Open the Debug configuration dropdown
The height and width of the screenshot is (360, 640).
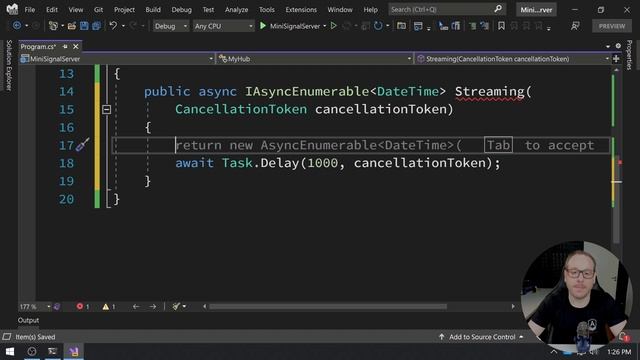(x=171, y=26)
